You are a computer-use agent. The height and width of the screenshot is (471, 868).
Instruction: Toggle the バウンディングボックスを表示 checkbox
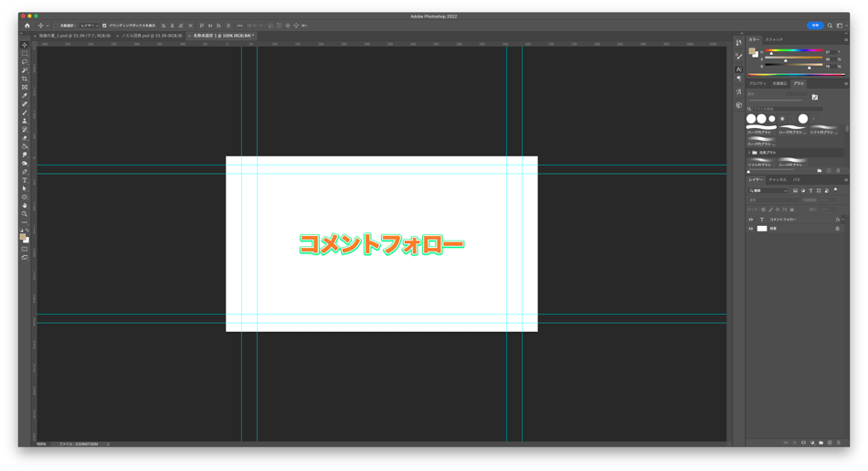pyautogui.click(x=104, y=26)
